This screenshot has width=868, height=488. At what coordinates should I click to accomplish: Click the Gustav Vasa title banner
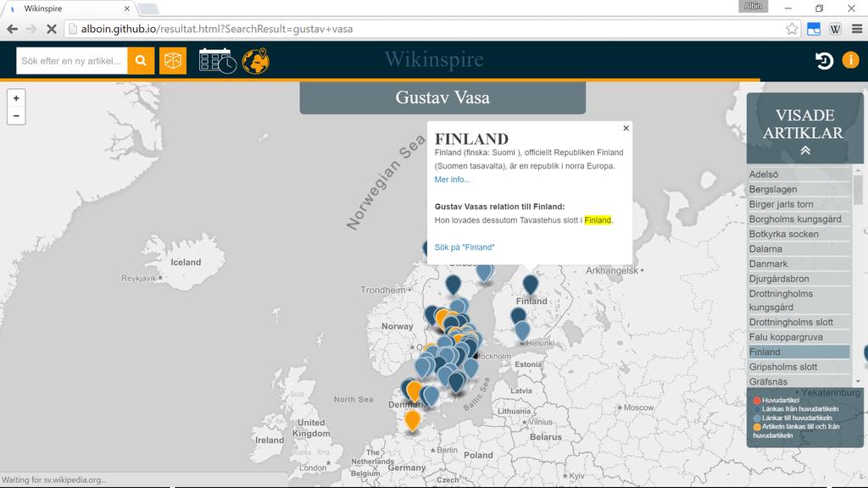coord(442,97)
